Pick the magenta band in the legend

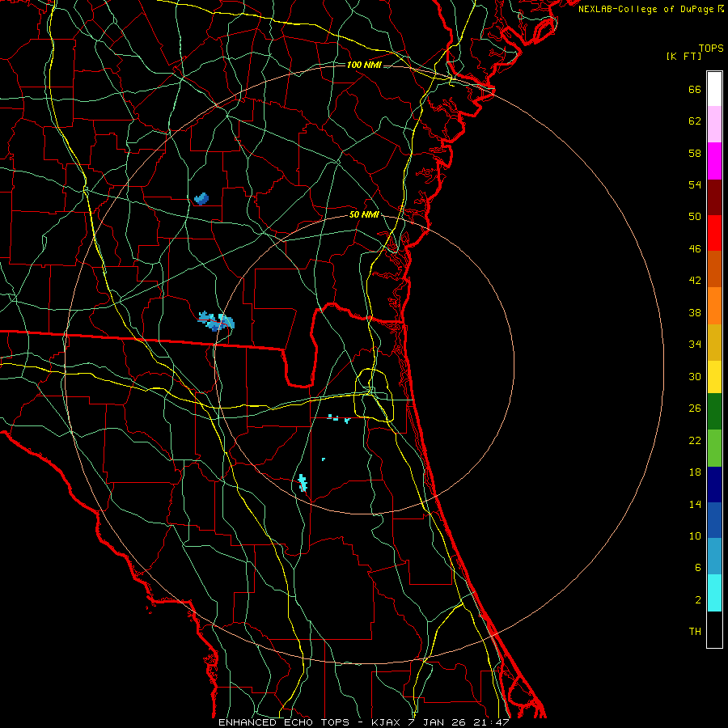point(714,161)
